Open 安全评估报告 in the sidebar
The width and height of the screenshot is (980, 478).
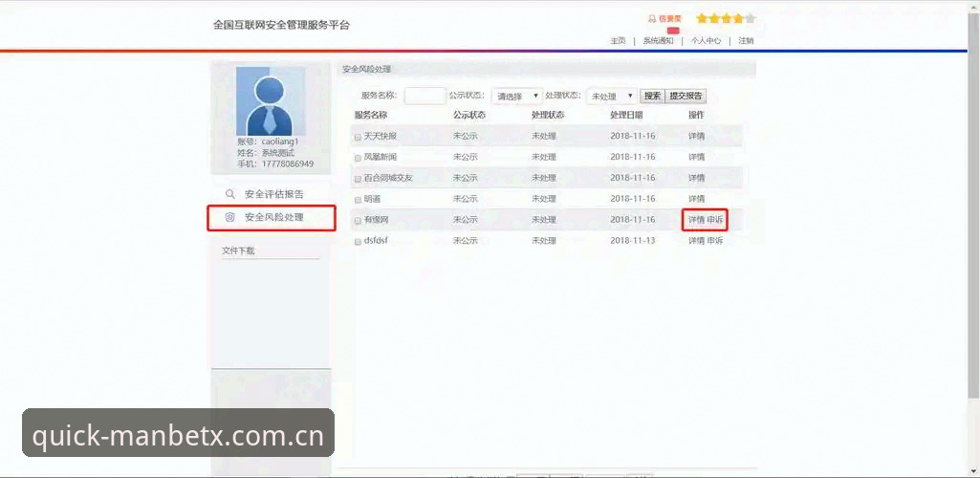point(273,194)
